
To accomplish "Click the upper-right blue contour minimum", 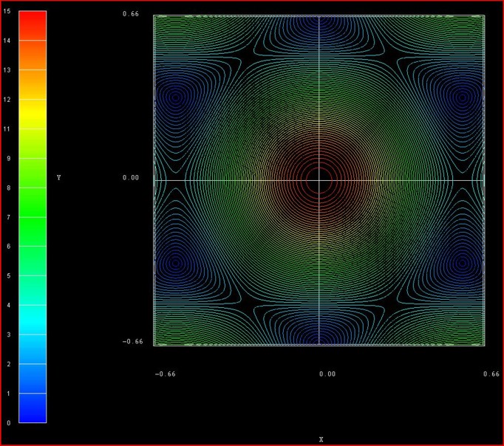I will coord(463,97).
